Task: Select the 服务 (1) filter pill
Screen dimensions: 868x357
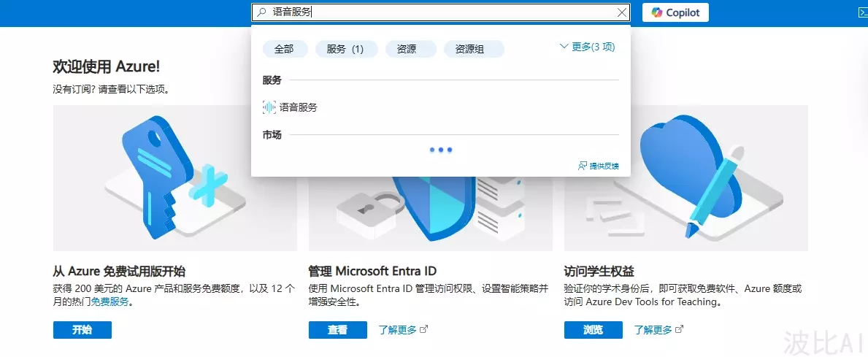Action: [347, 49]
